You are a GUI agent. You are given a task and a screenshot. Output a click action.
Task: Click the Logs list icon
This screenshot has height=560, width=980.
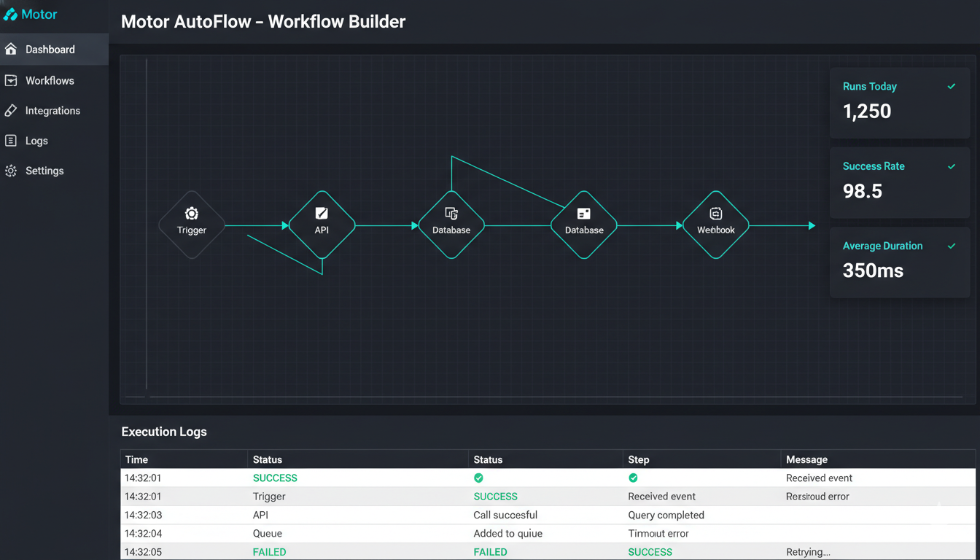tap(11, 141)
